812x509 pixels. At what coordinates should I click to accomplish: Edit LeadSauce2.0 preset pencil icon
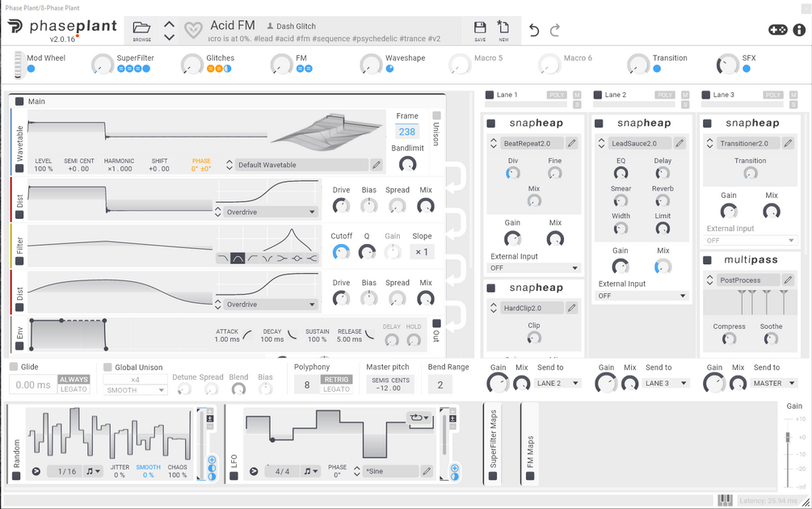click(x=679, y=143)
